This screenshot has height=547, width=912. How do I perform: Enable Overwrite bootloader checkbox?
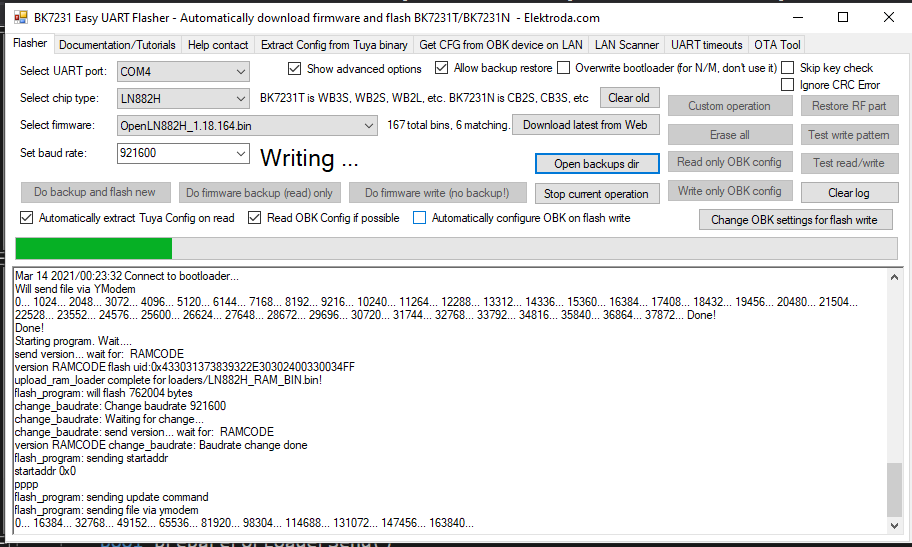(563, 68)
